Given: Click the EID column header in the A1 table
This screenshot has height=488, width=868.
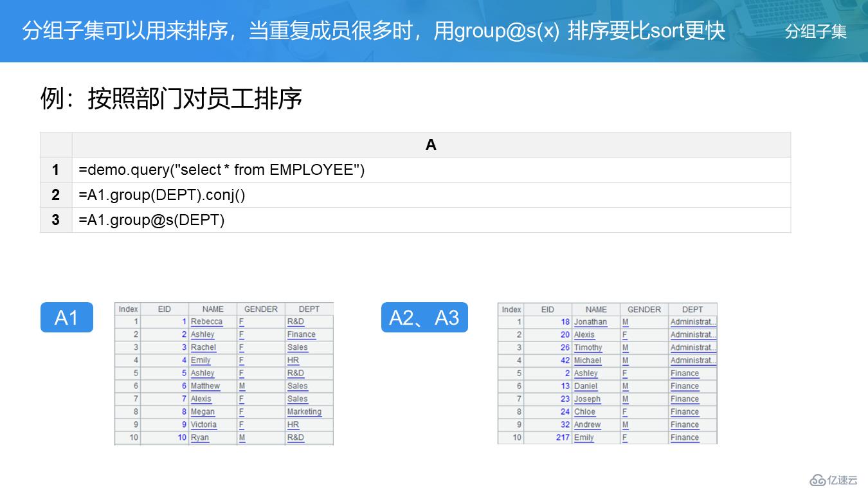Looking at the screenshot, I should 165,309.
